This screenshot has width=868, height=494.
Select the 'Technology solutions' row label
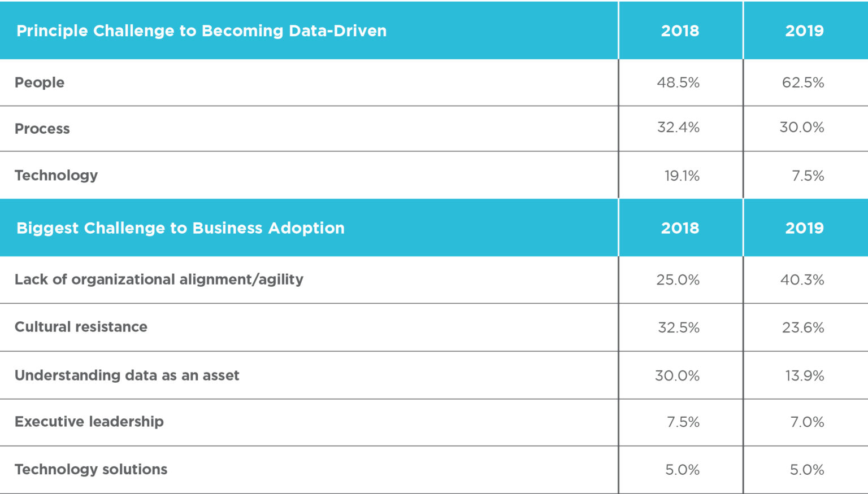(x=91, y=469)
